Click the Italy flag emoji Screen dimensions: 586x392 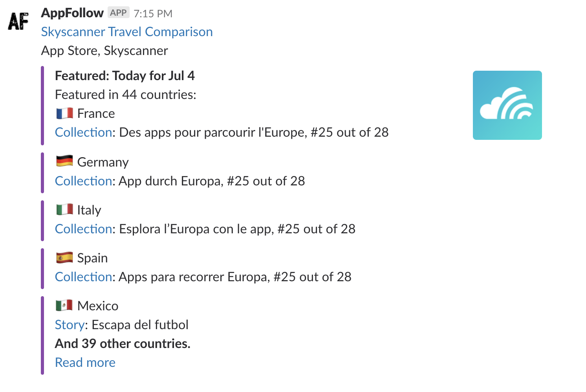coord(64,210)
